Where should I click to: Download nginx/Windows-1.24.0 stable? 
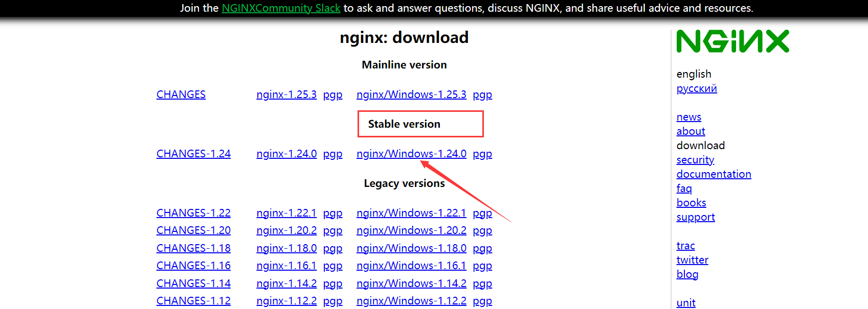411,154
